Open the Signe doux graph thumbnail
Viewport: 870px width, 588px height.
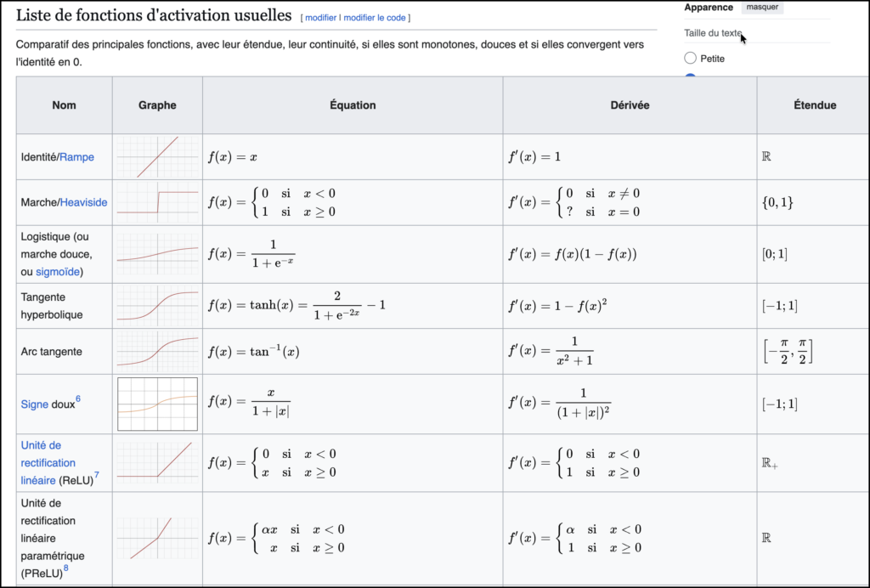point(157,404)
